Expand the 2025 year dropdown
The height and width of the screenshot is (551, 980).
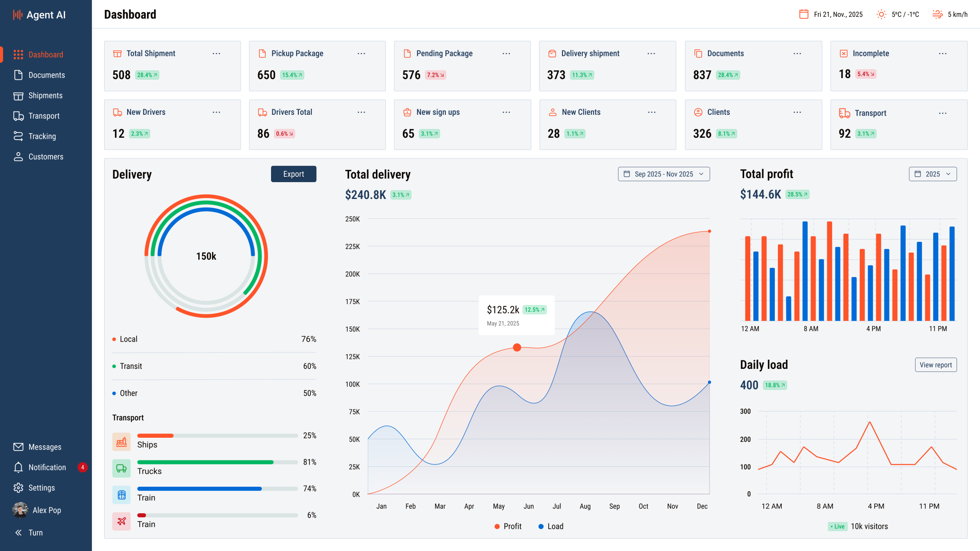click(933, 174)
